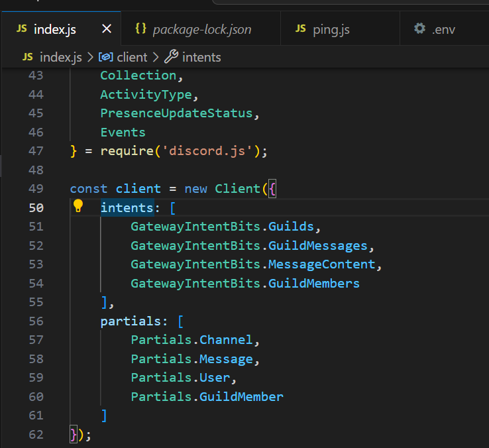Click Message on line 58
This screenshot has height=448, width=489.
coord(226,359)
